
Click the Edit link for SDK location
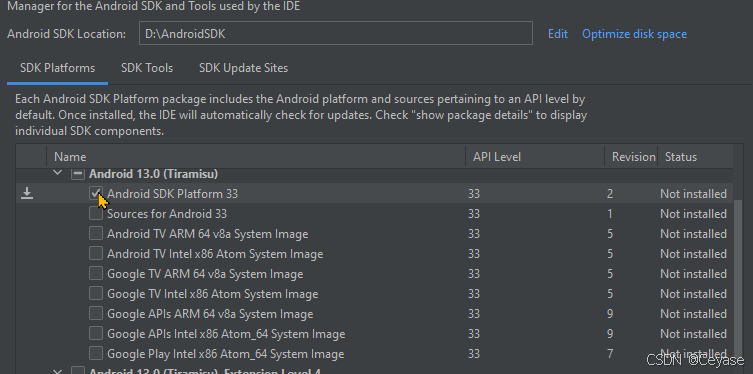coord(558,34)
